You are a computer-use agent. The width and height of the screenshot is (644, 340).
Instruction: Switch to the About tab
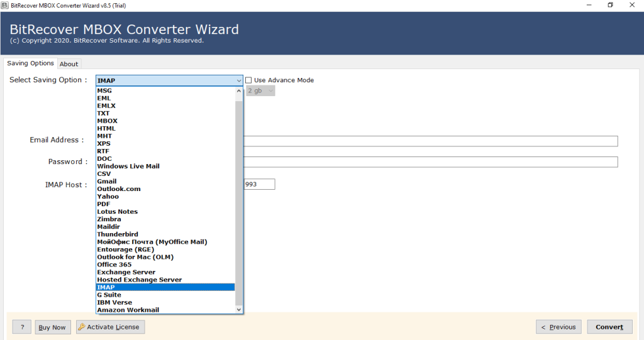pos(69,64)
